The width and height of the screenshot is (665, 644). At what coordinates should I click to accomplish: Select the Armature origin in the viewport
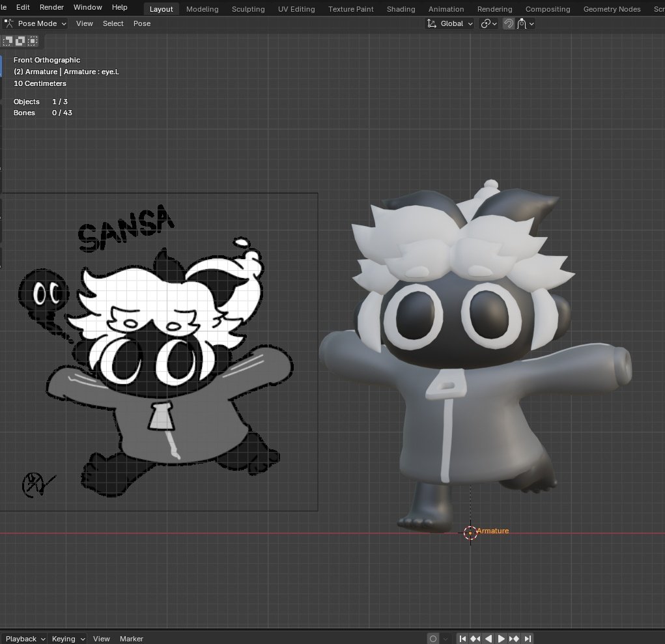pyautogui.click(x=470, y=533)
